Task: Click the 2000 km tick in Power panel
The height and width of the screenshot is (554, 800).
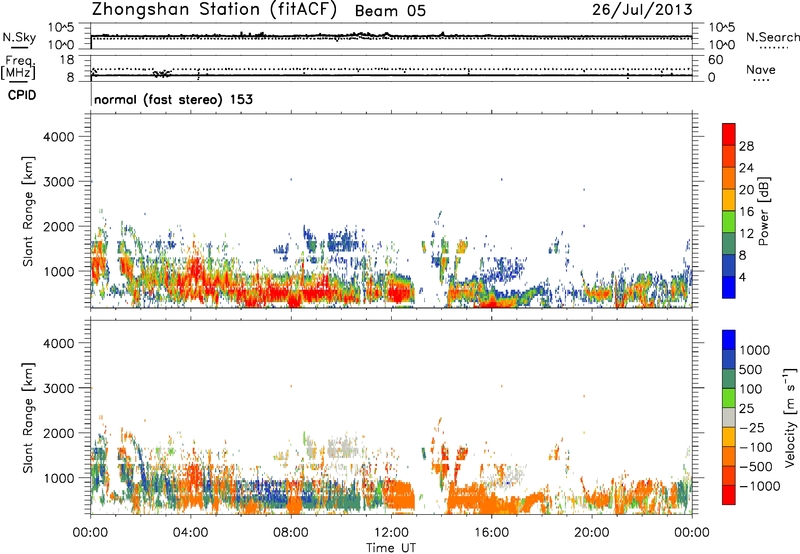Action: [x=58, y=226]
